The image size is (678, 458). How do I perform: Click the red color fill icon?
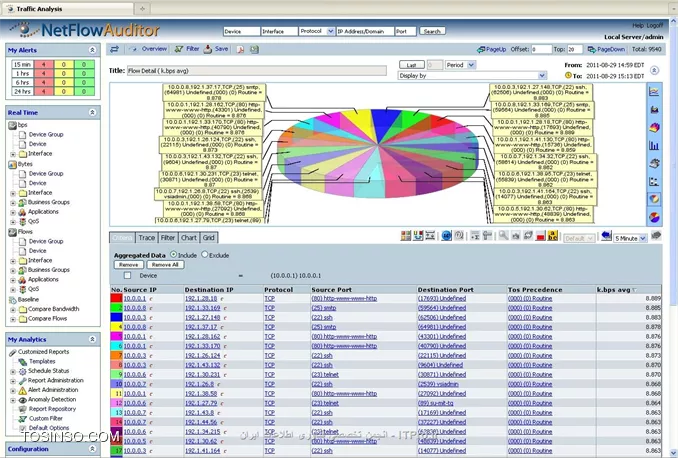tap(540, 236)
